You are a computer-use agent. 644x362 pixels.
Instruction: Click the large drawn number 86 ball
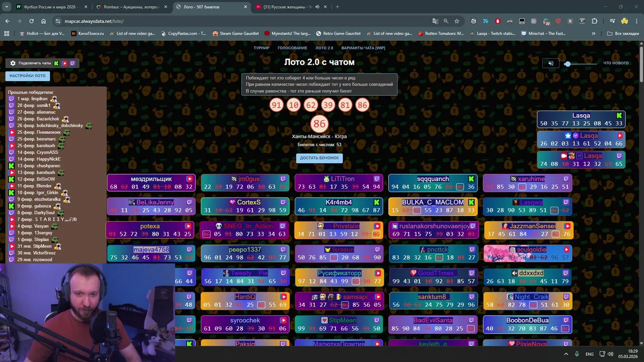pyautogui.click(x=319, y=124)
